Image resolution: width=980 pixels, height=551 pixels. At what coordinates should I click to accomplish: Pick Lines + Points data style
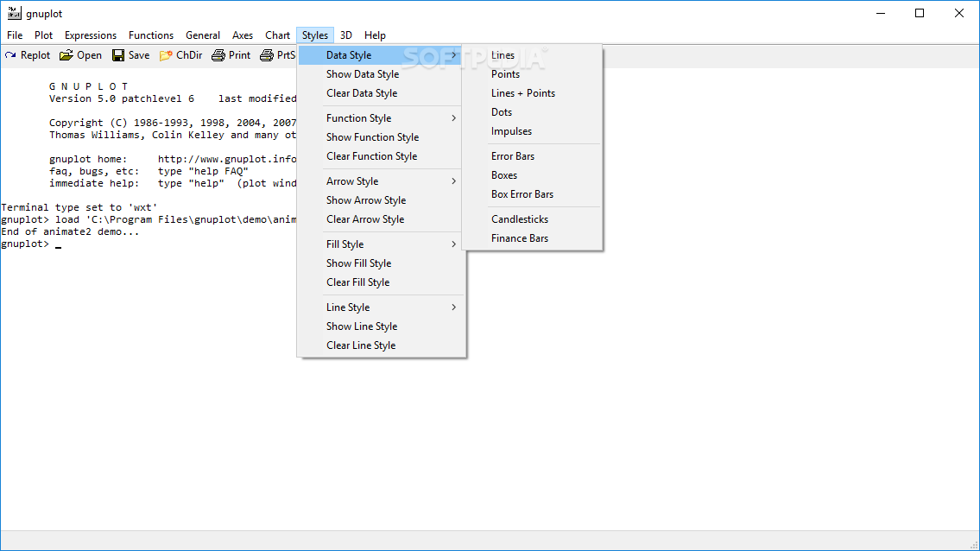(x=533, y=93)
